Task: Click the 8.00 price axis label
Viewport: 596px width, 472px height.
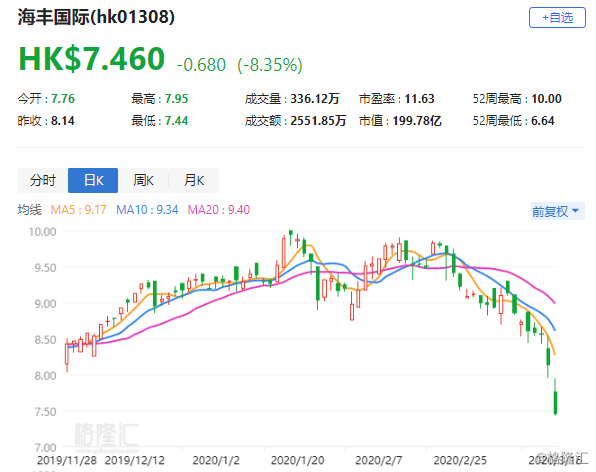Action: (x=45, y=375)
